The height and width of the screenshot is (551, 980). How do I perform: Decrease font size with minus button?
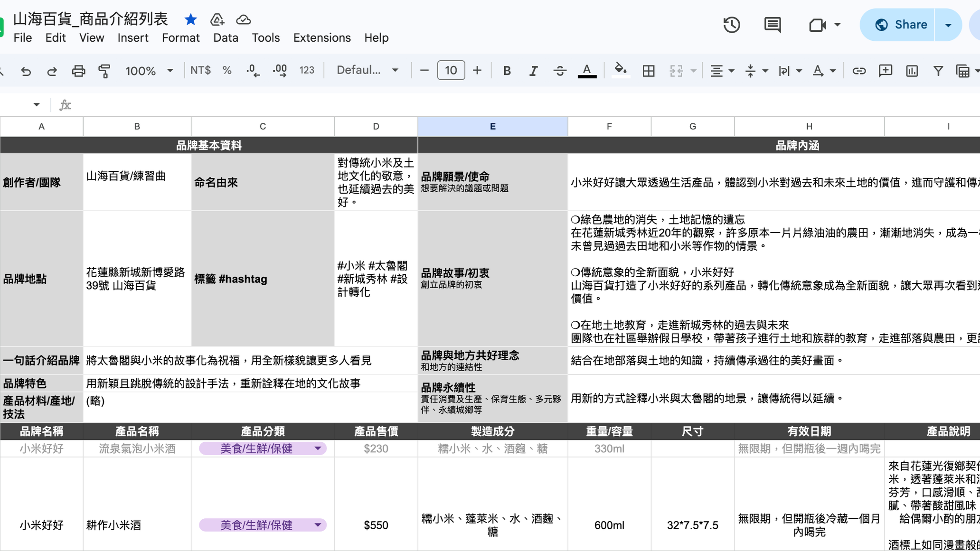point(424,70)
